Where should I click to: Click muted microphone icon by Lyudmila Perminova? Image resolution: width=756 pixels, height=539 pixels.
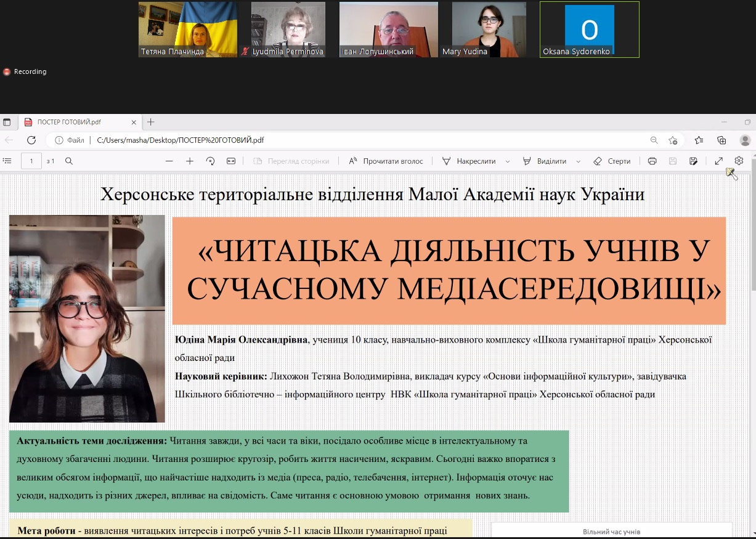[246, 52]
